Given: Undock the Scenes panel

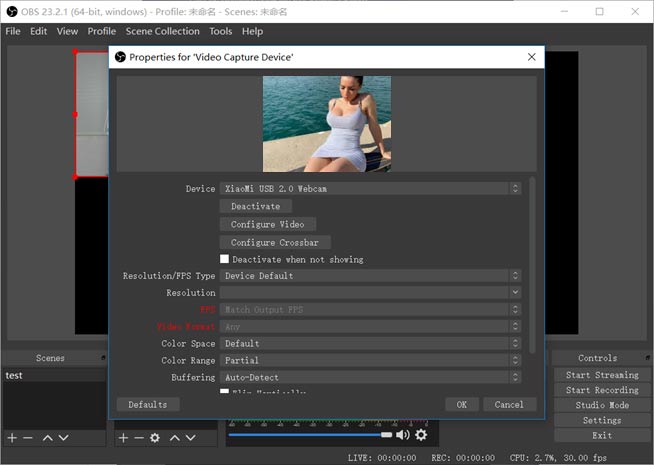Looking at the screenshot, I should click(x=103, y=358).
